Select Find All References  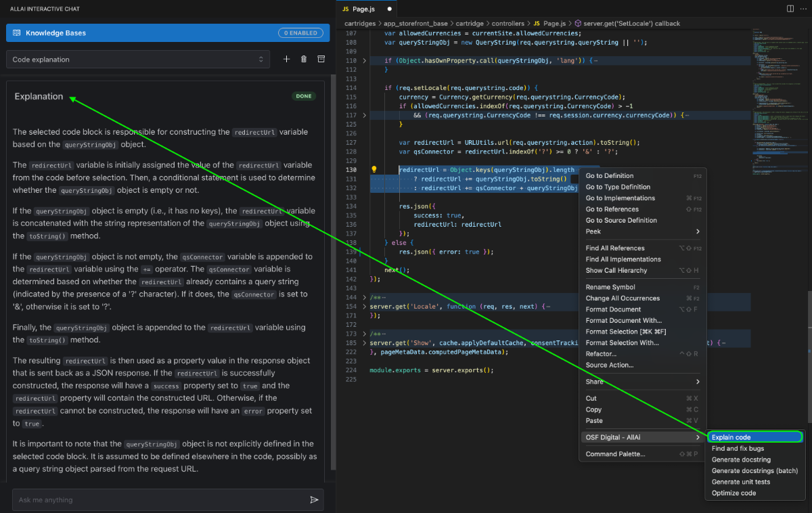pos(643,248)
